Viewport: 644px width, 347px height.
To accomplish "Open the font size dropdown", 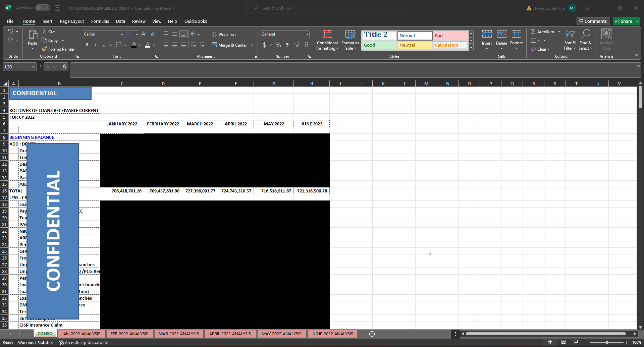I will [x=137, y=34].
